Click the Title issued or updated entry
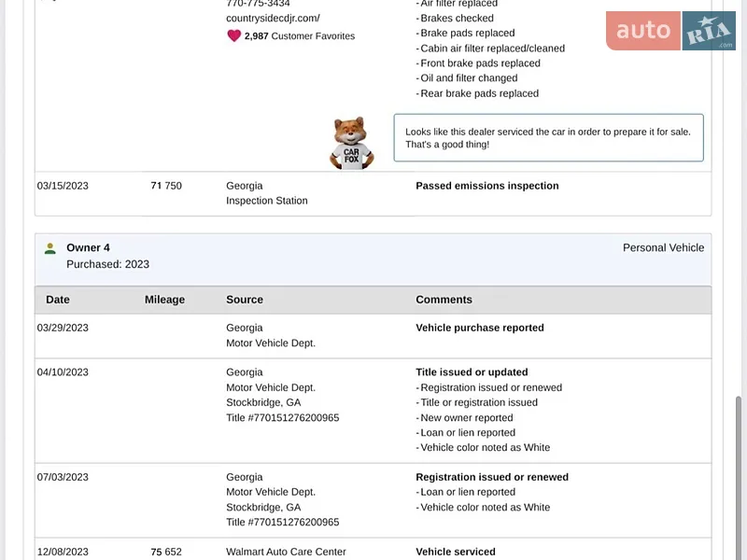Screen dimensions: 747x560 pyautogui.click(x=472, y=371)
